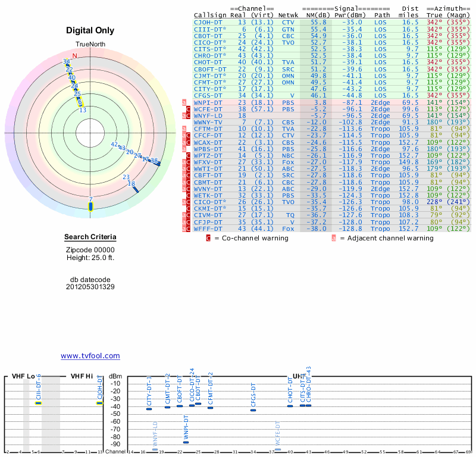This screenshot has height=457, width=476.
Task: Click the WWNY-TV callsign in the table
Action: [x=208, y=123]
